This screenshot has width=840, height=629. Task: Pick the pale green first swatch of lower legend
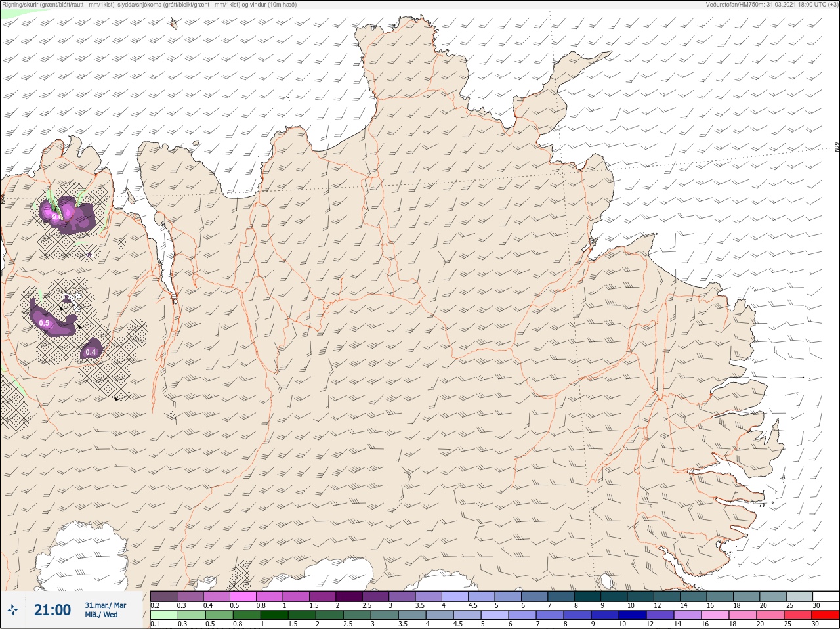pyautogui.click(x=163, y=615)
